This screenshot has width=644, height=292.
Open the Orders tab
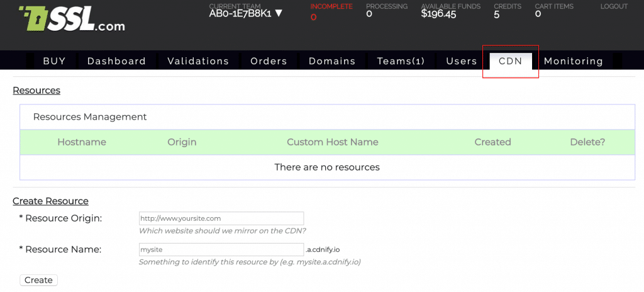[x=269, y=61]
